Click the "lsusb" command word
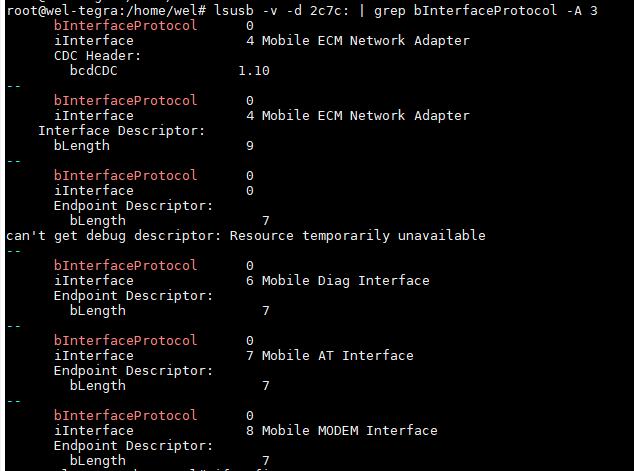This screenshot has width=634, height=471. click(x=233, y=10)
